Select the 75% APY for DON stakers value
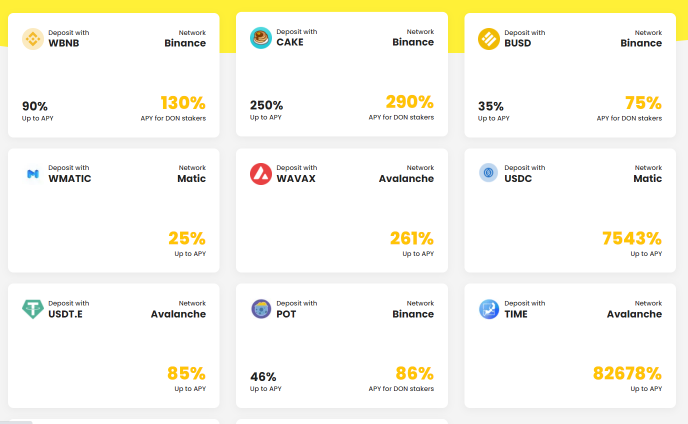 643,103
